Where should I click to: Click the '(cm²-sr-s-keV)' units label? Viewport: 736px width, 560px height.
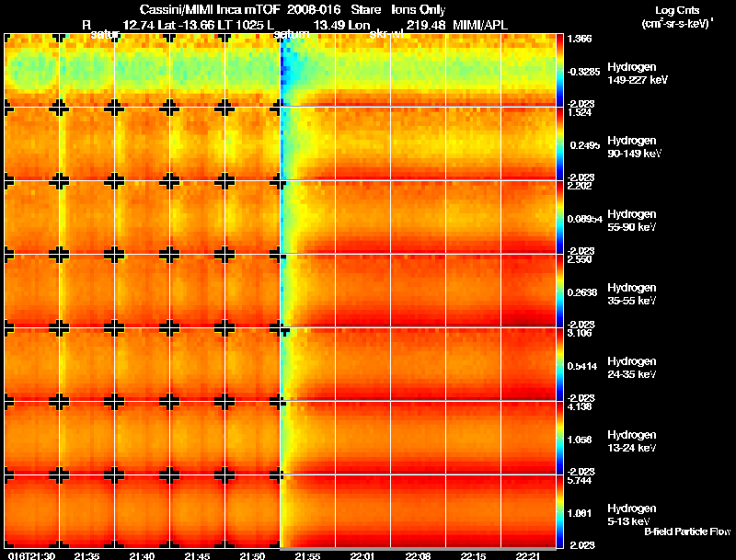pyautogui.click(x=678, y=24)
